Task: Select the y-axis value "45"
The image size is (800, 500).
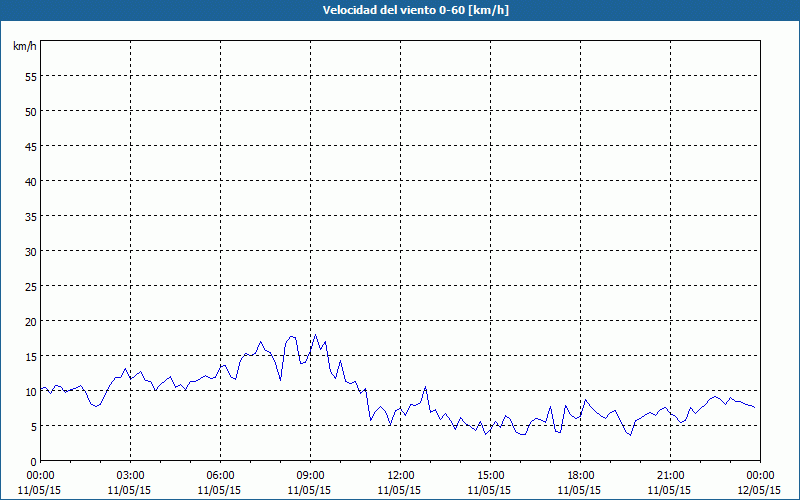Action: (31, 147)
